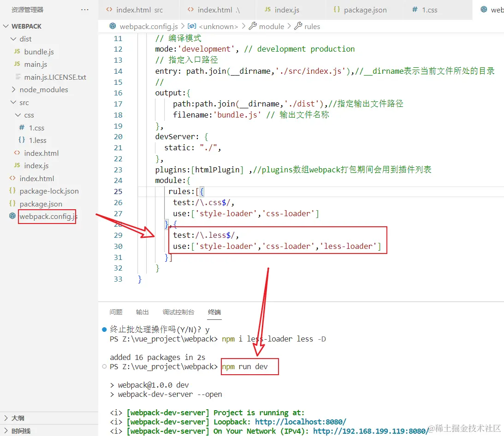
Task: Switch to 1.css editor tab
Action: click(438, 10)
